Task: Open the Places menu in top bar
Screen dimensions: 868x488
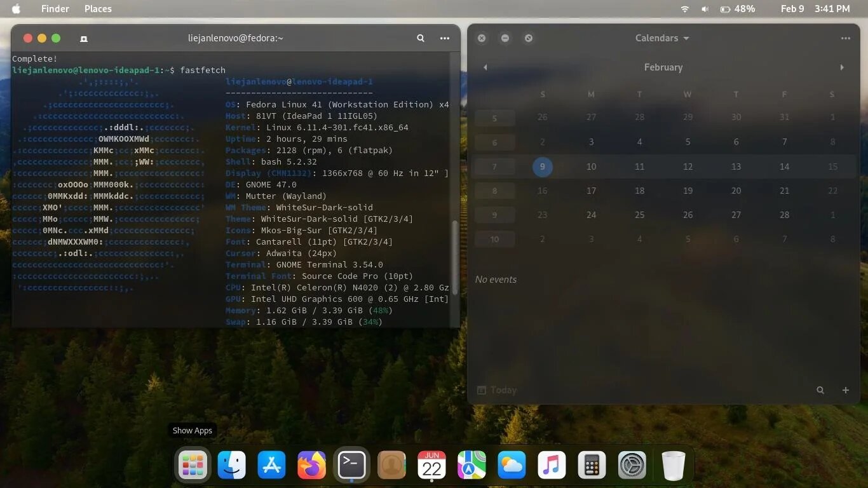Action: coord(98,9)
